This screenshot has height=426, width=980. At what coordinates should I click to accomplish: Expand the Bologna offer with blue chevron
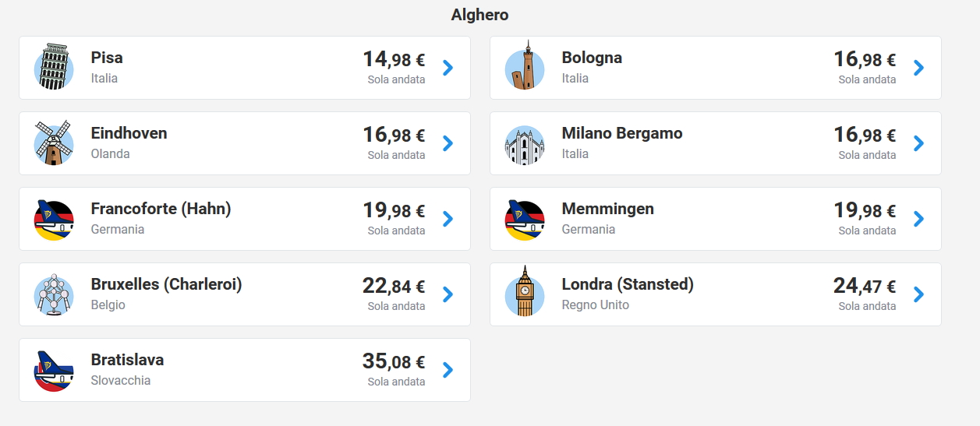pyautogui.click(x=918, y=68)
